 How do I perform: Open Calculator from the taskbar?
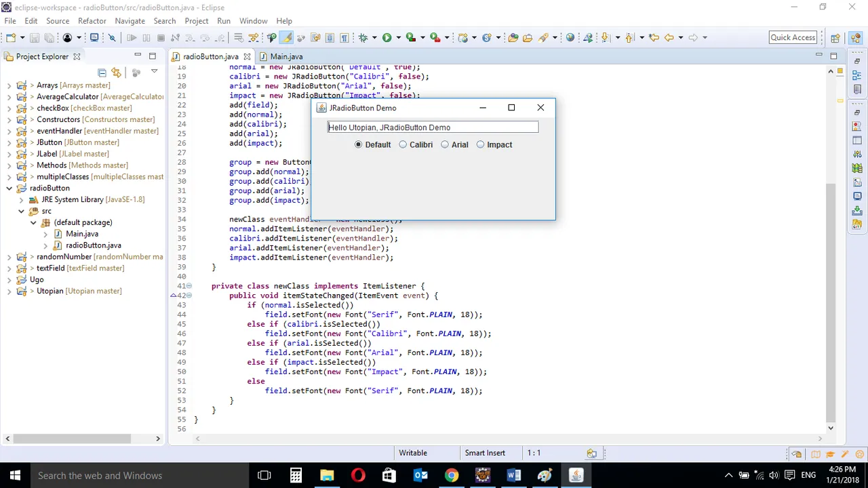(x=296, y=475)
